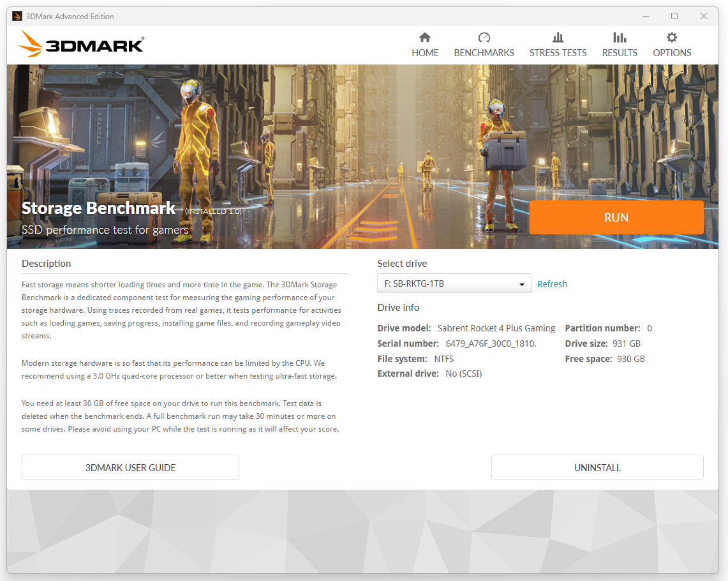Open the Select drive dropdown arrow
The width and height of the screenshot is (728, 581).
pyautogui.click(x=522, y=284)
